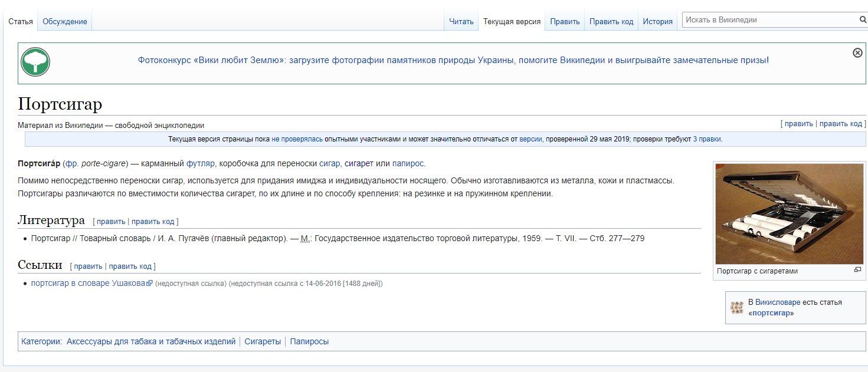Click the М. abbreviation in the citation
Viewport: 868px width, 372px height.
[x=305, y=239]
